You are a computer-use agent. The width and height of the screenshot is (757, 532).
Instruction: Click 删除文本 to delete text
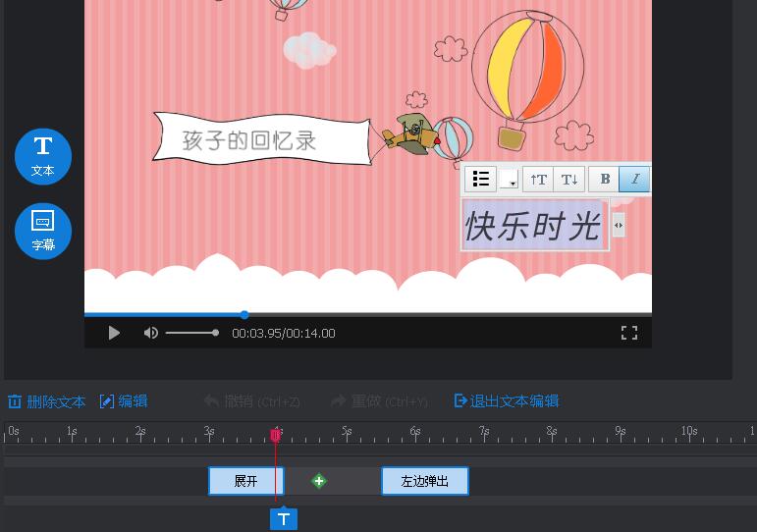click(47, 401)
